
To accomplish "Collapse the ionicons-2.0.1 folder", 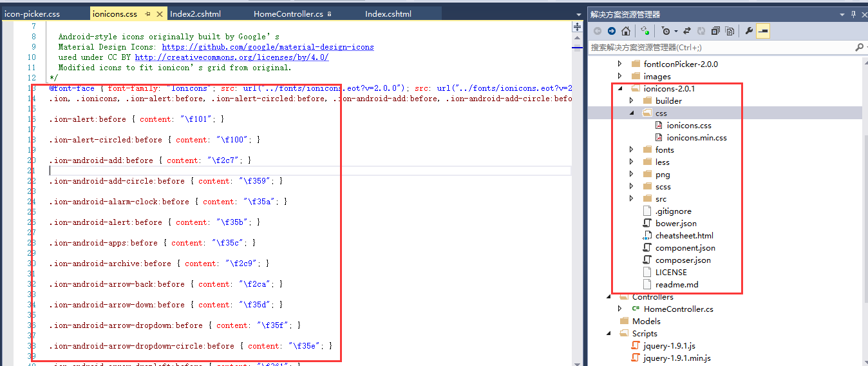I will tap(619, 89).
